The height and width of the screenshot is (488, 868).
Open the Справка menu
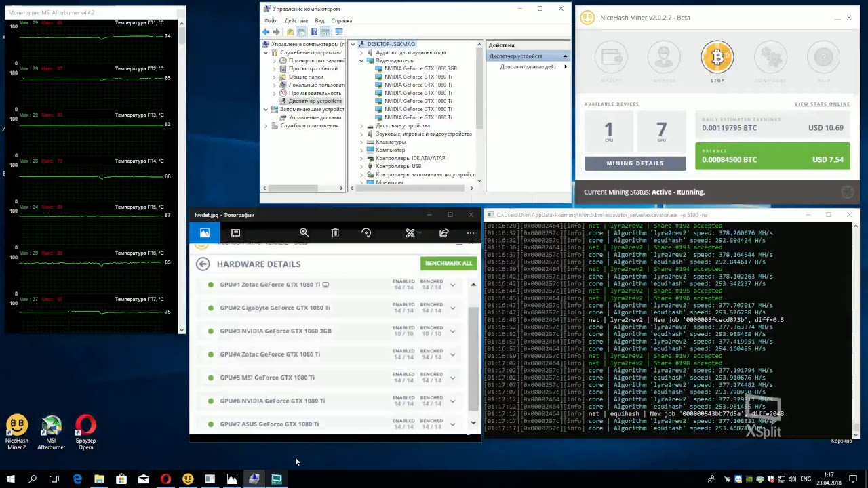[342, 21]
